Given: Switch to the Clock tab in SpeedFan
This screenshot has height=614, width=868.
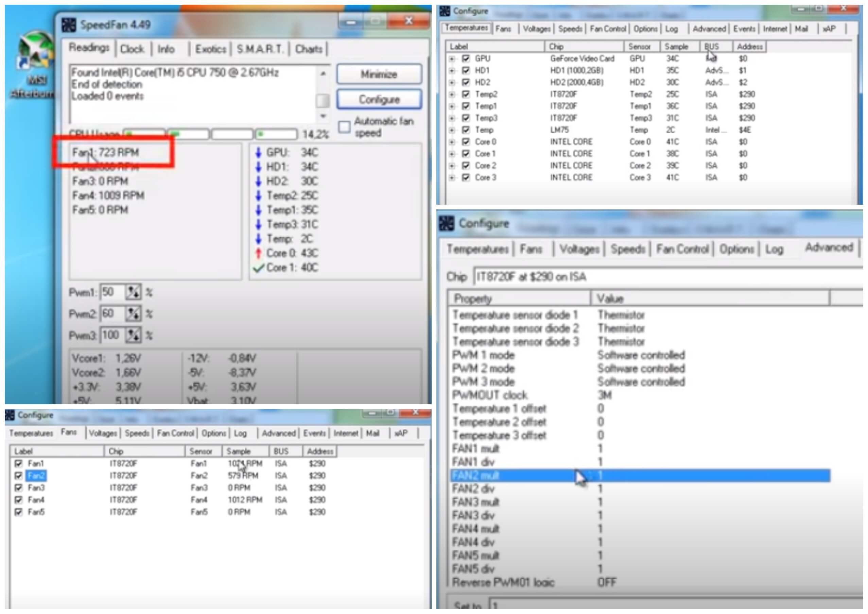Looking at the screenshot, I should [132, 49].
